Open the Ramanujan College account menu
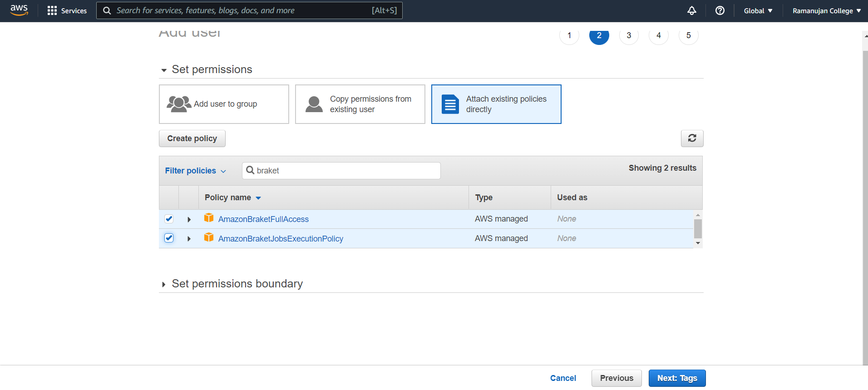The width and height of the screenshot is (868, 390). (826, 10)
